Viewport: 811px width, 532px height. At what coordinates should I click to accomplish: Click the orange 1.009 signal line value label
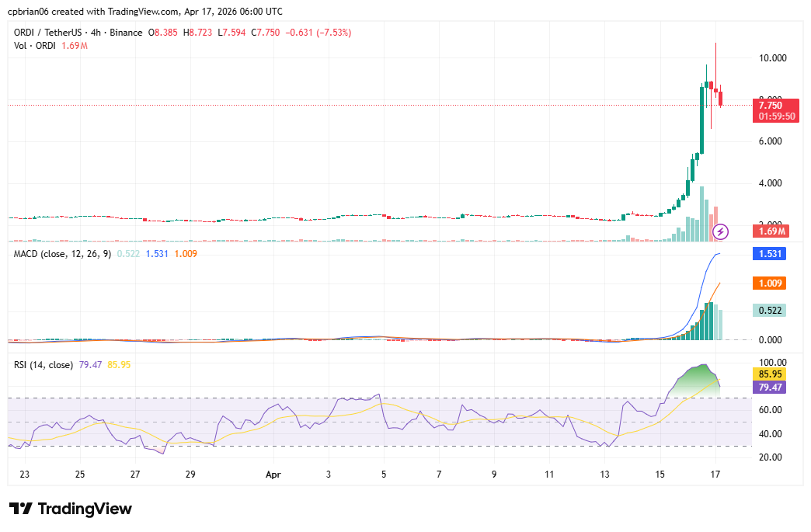(x=768, y=283)
